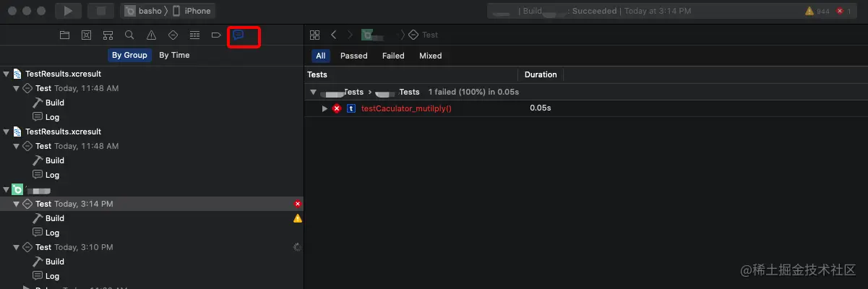
Task: Open Log under Test 3:14 PM
Action: (52, 233)
